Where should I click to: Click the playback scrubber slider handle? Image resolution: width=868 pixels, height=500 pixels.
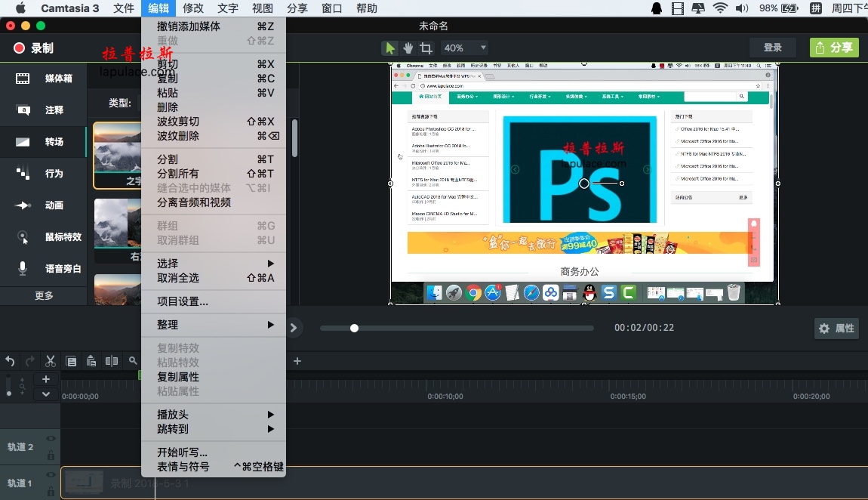click(x=354, y=329)
